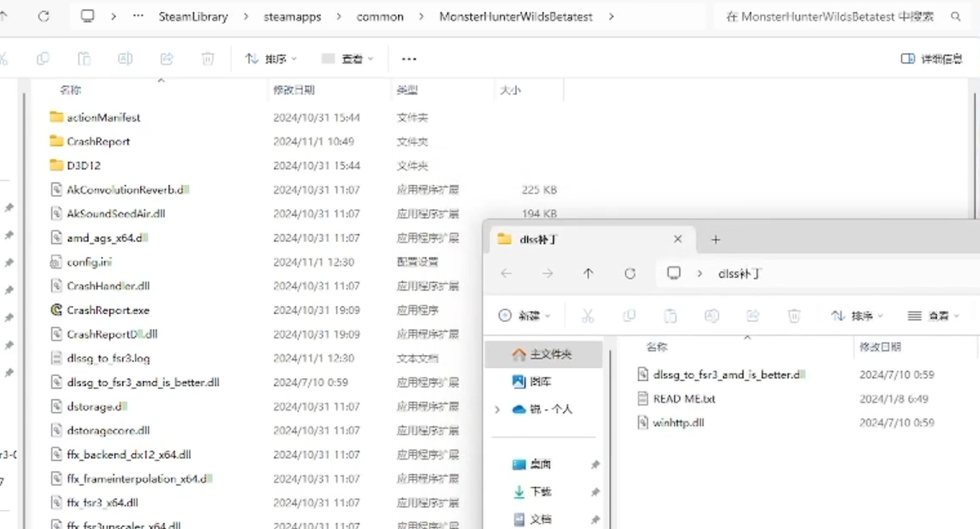Delete button in dlss补丁 window toolbar
The height and width of the screenshot is (529, 980).
[x=793, y=316]
